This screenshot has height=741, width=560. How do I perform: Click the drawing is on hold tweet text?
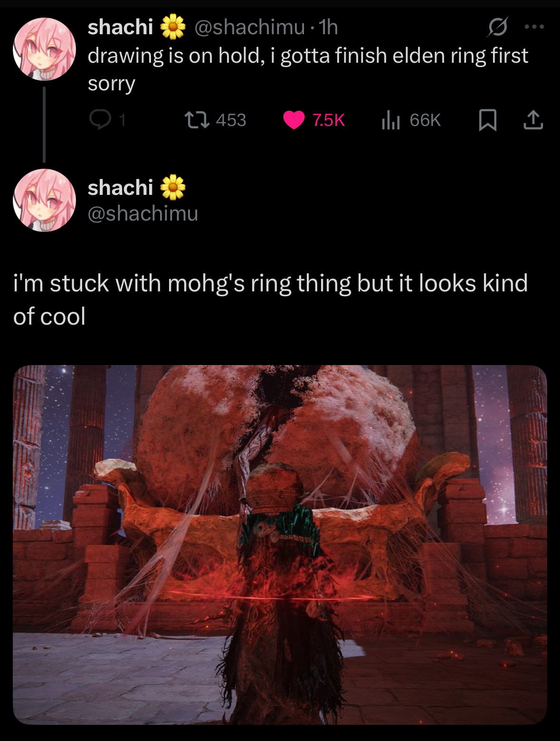pyautogui.click(x=308, y=69)
